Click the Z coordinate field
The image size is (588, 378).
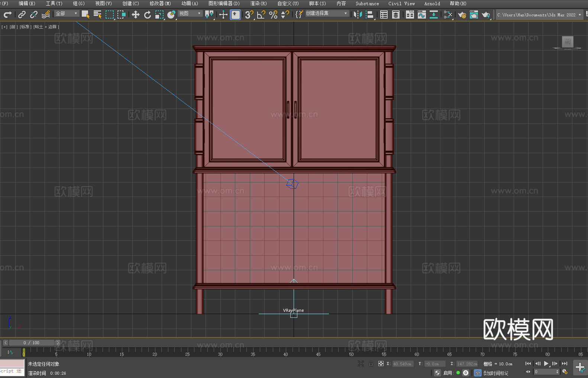click(467, 364)
